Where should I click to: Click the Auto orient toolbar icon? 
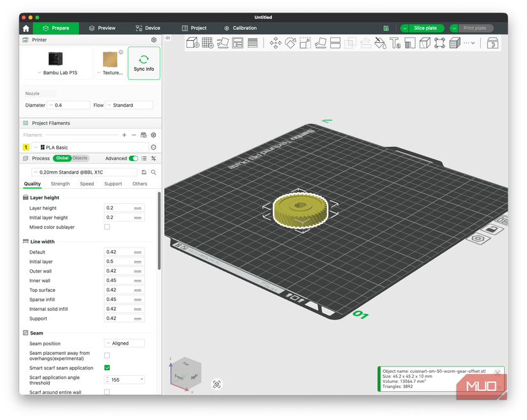[x=223, y=43]
